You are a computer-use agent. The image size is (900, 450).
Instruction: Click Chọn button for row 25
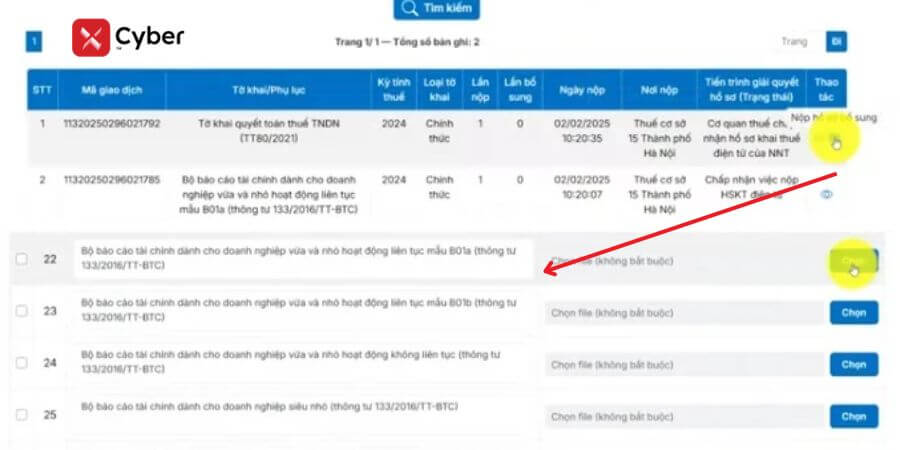coord(853,415)
